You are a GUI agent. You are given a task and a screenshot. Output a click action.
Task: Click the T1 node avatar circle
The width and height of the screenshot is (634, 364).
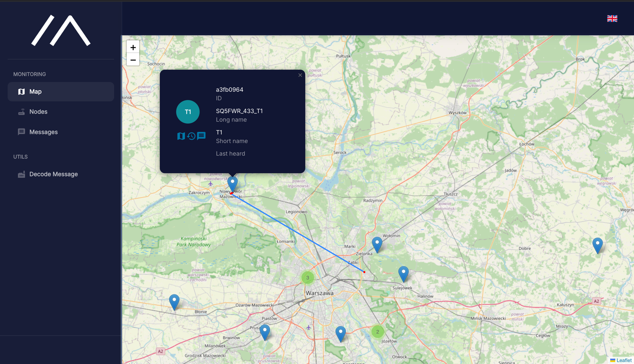coord(188,112)
